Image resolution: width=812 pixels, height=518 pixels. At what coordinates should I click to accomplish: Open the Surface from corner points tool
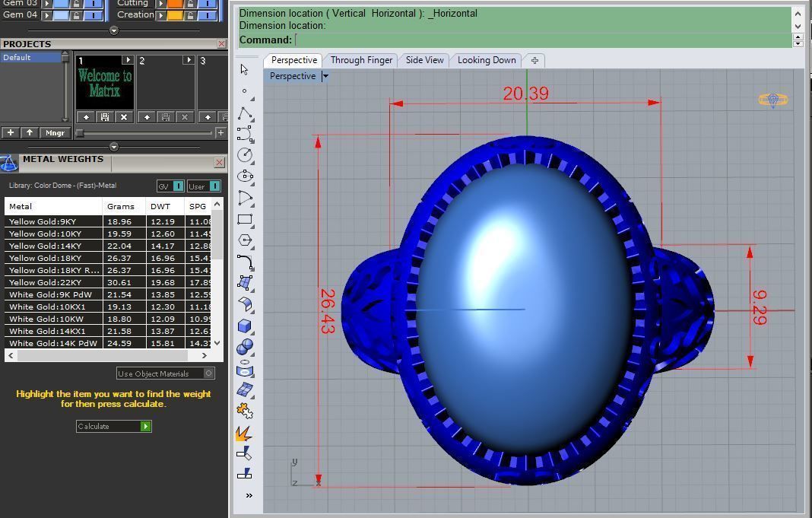pyautogui.click(x=245, y=283)
